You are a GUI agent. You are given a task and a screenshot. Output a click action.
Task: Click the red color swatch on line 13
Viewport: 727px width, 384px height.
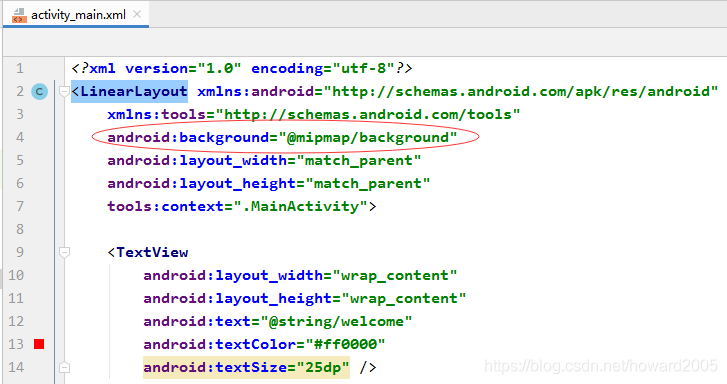(39, 344)
